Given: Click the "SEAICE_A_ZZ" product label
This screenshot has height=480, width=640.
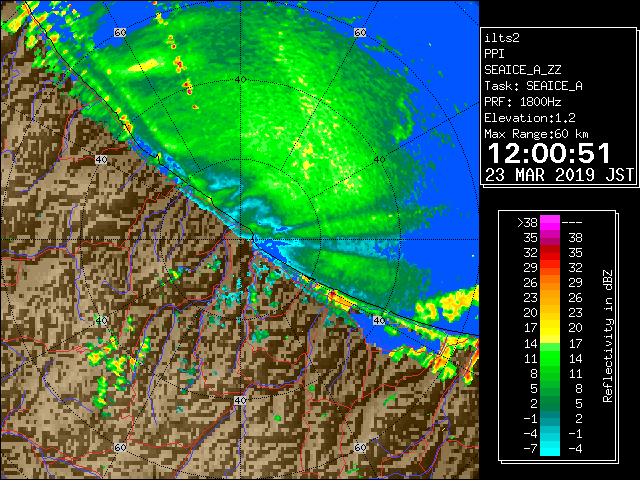Looking at the screenshot, I should tap(523, 70).
